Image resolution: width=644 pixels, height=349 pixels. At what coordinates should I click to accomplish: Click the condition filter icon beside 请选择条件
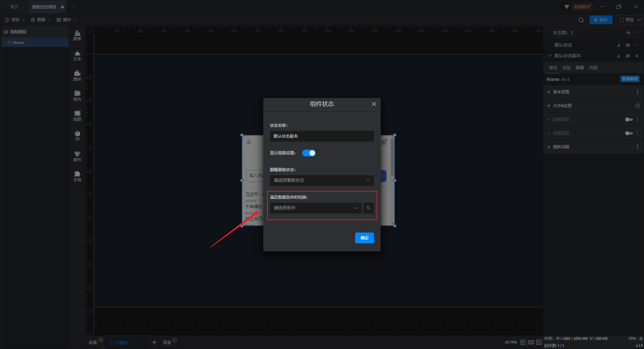coord(369,208)
